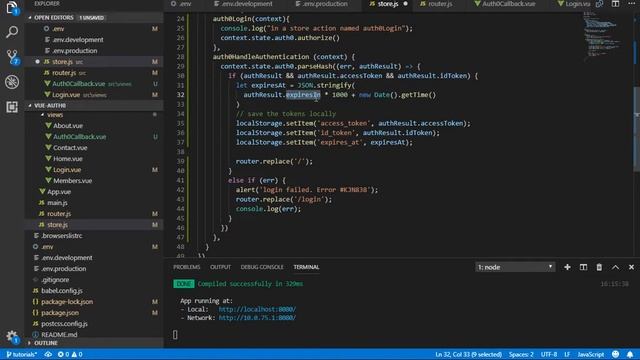Open the Search view in activity bar
The width and height of the screenshot is (640, 360).
(12, 32)
